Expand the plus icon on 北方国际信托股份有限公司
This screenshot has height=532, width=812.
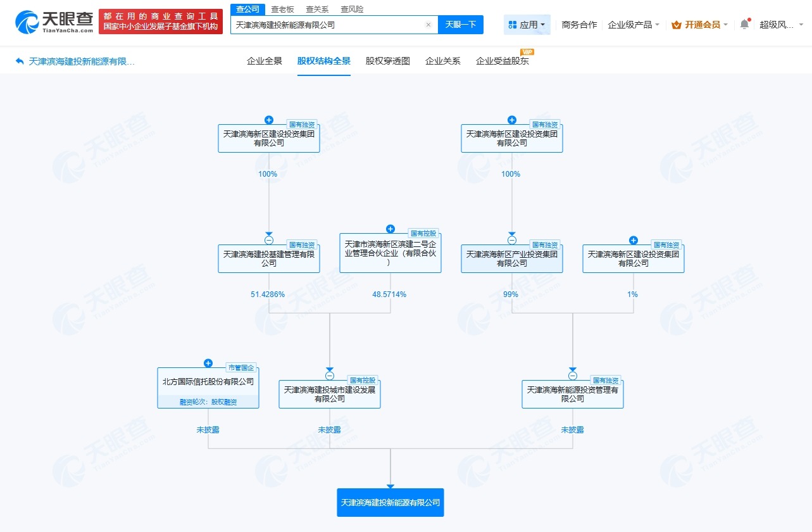(x=208, y=363)
